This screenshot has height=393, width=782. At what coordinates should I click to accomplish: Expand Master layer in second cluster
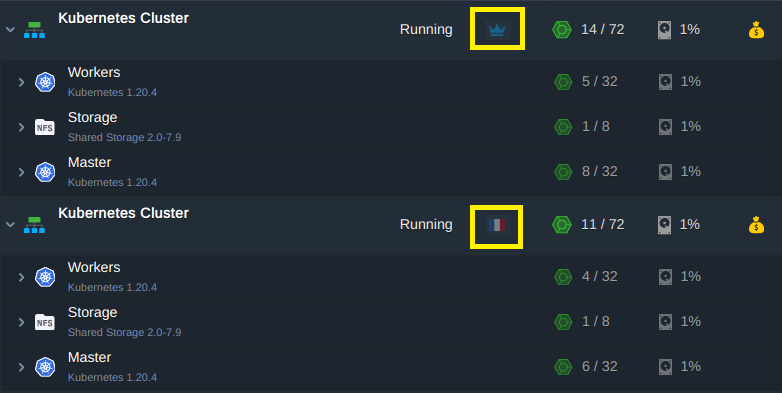21,368
